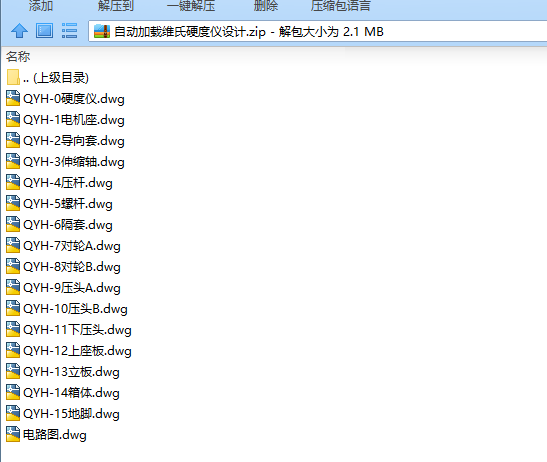
Task: Click the 一键解压 toolbar button
Action: coord(191,6)
